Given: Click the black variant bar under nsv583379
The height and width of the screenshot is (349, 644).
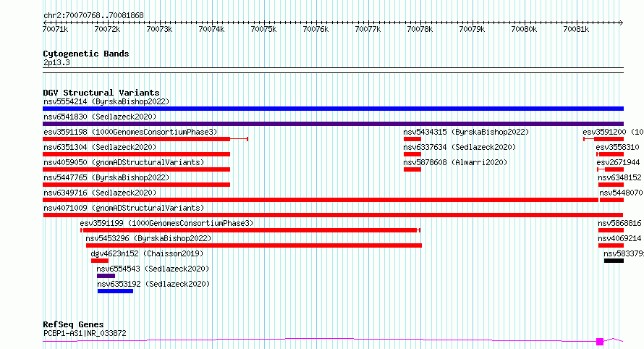Looking at the screenshot, I should pyautogui.click(x=614, y=261).
